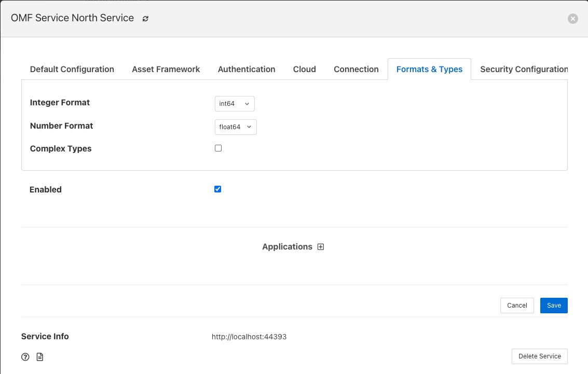The width and height of the screenshot is (588, 374).
Task: Open the service logs document icon
Action: pyautogui.click(x=40, y=357)
